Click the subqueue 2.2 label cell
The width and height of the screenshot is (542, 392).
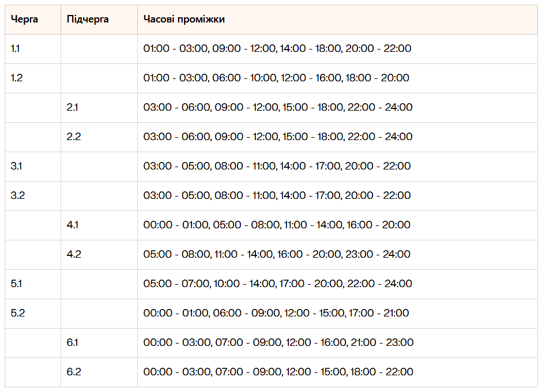(74, 137)
